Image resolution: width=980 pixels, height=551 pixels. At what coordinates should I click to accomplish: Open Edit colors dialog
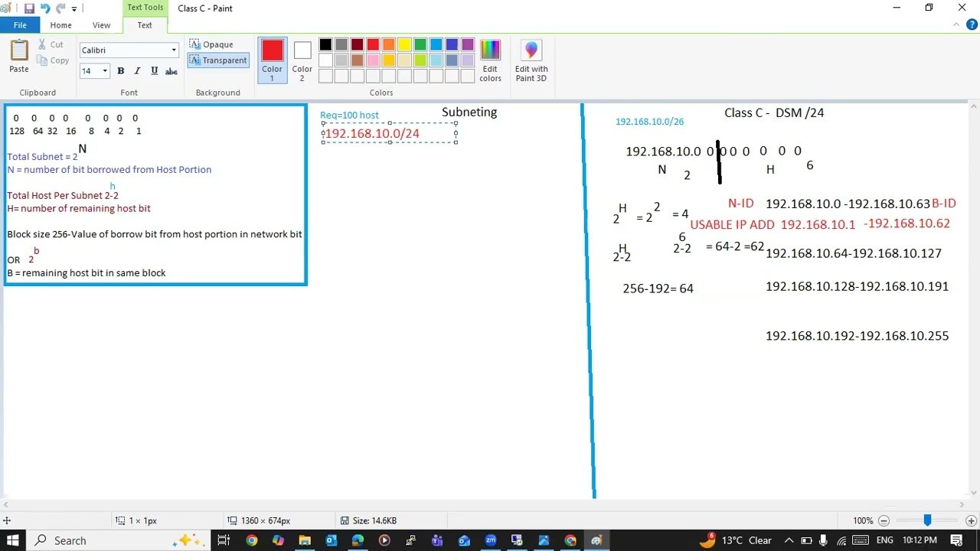coord(490,60)
